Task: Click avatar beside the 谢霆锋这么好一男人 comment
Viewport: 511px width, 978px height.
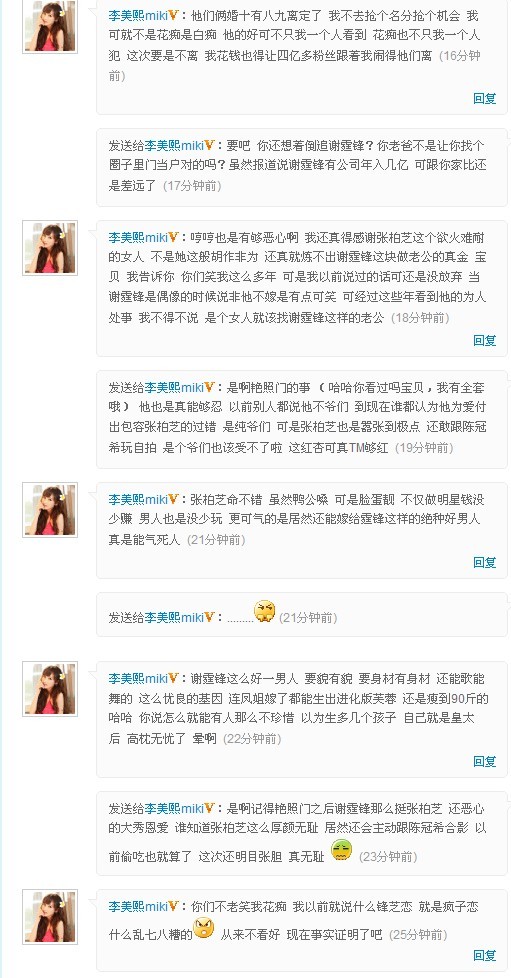Action: (x=50, y=689)
